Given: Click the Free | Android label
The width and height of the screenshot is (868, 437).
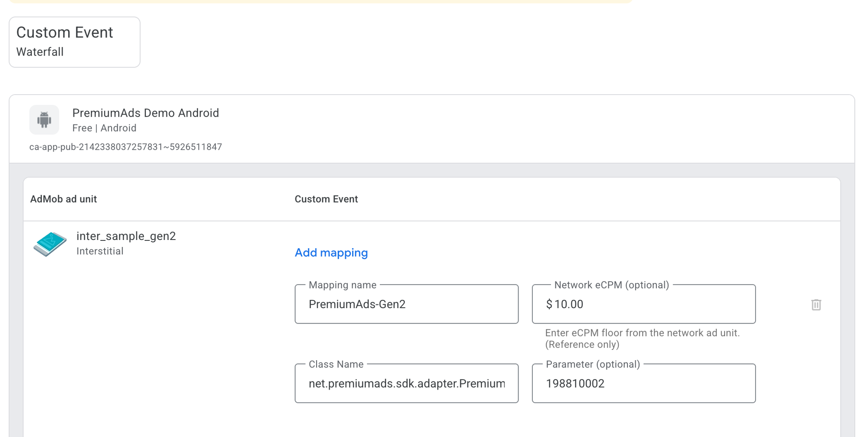Looking at the screenshot, I should [104, 128].
